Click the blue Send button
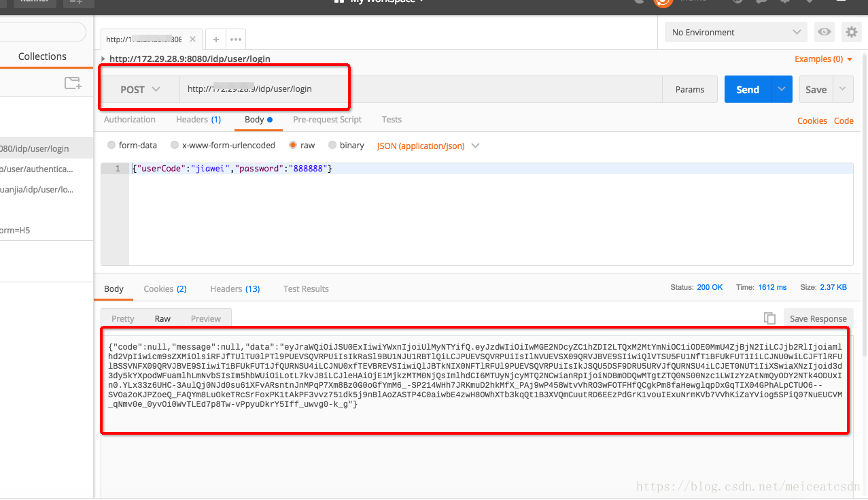 [748, 89]
